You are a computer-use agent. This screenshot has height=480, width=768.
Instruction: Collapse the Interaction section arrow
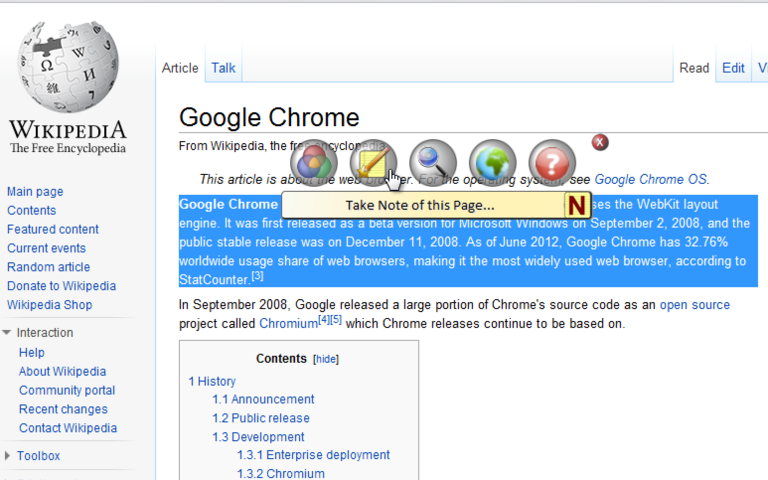pos(6,333)
